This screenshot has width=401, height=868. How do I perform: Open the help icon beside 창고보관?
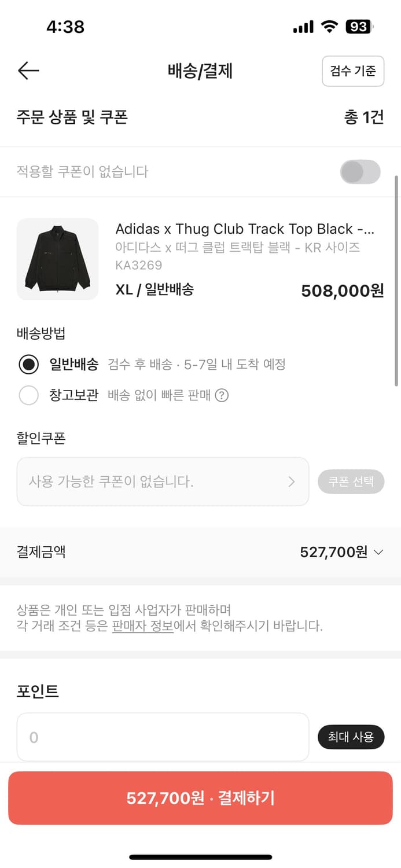click(x=223, y=395)
